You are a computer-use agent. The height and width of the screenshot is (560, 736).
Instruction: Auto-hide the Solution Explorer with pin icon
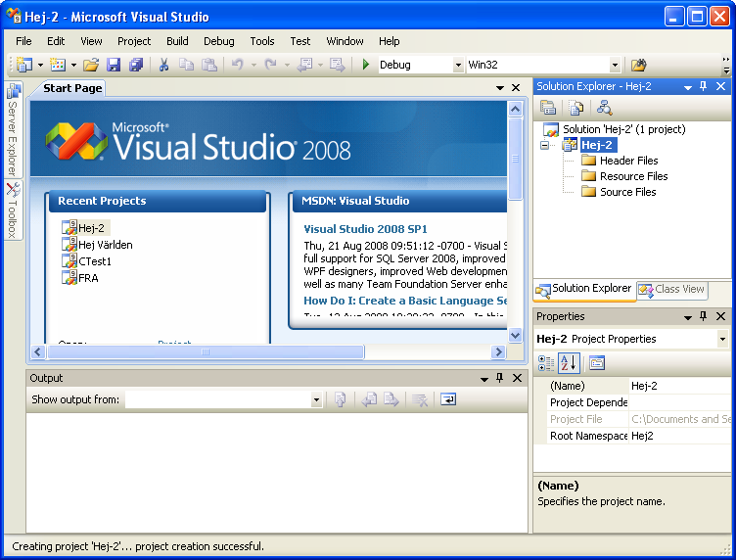coord(703,86)
